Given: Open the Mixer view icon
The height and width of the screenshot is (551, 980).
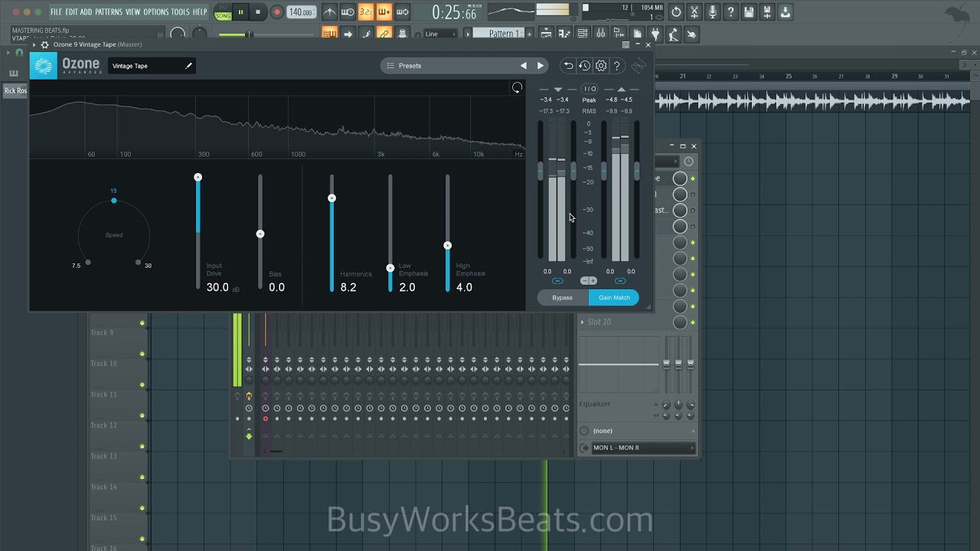Looking at the screenshot, I should [x=601, y=34].
